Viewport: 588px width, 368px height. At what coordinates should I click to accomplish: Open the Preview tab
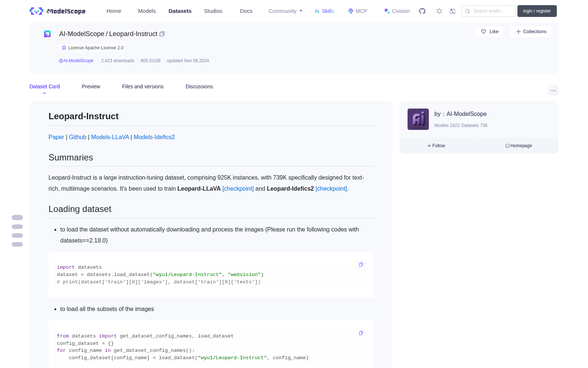tap(91, 86)
